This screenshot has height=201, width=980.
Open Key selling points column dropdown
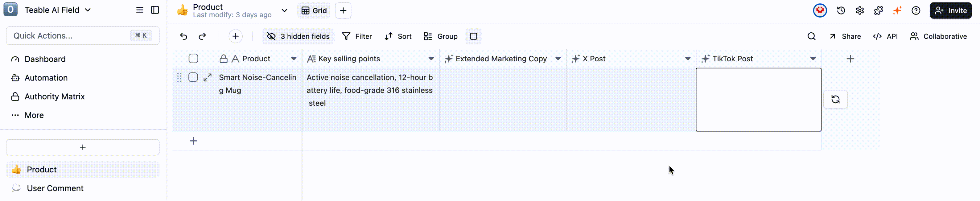pyautogui.click(x=431, y=59)
